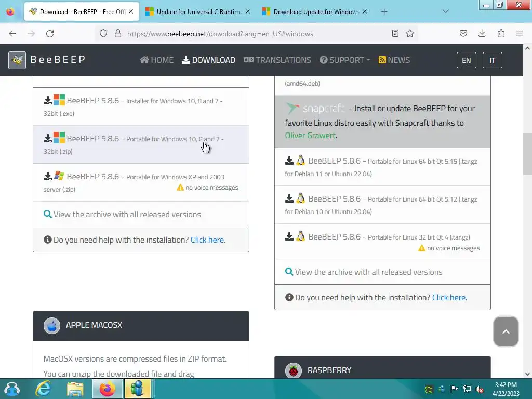The image size is (532, 399).
Task: Expand the list all tabs dropdown
Action: (446, 11)
